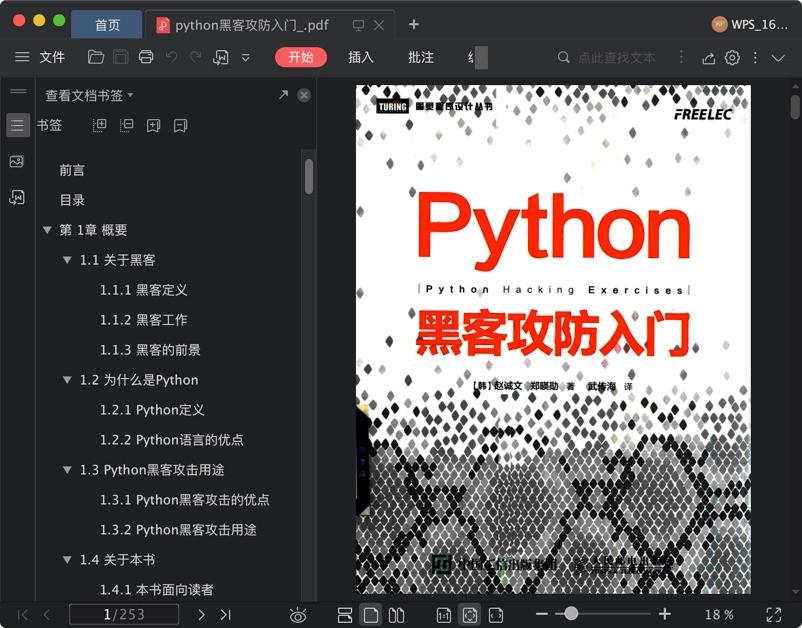The image size is (802, 628).
Task: Collapse all bookmarks icon
Action: [x=126, y=125]
